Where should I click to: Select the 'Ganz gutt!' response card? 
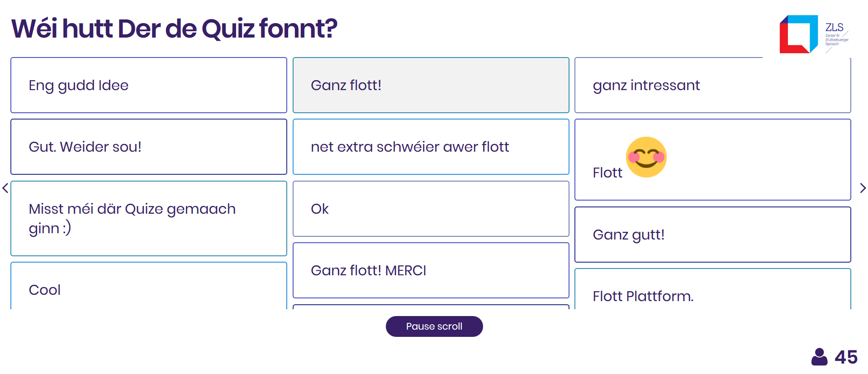(712, 235)
